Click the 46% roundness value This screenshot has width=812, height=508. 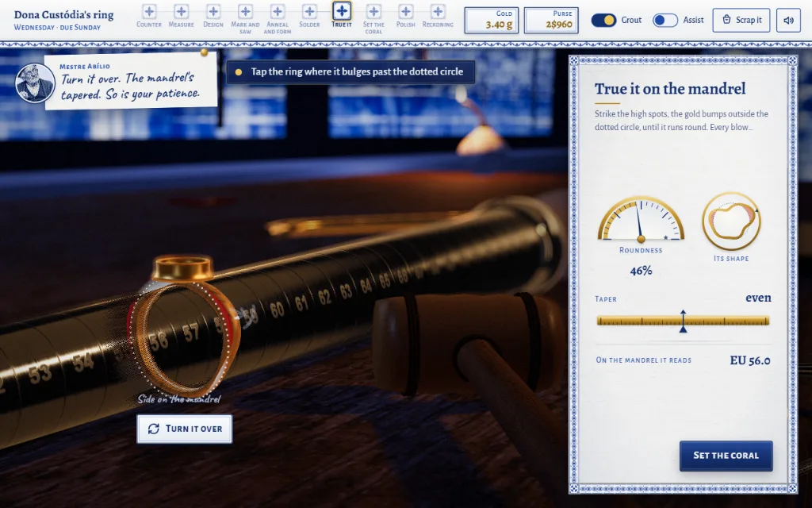(641, 271)
